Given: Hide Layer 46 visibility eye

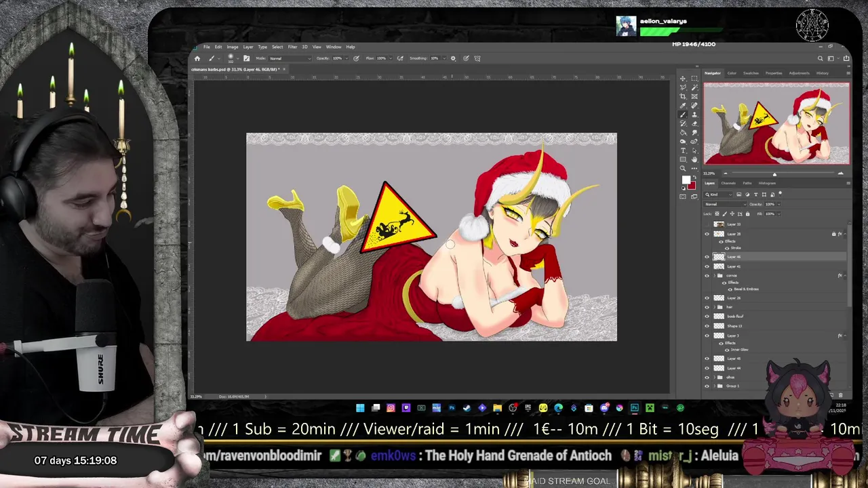Looking at the screenshot, I should click(707, 257).
